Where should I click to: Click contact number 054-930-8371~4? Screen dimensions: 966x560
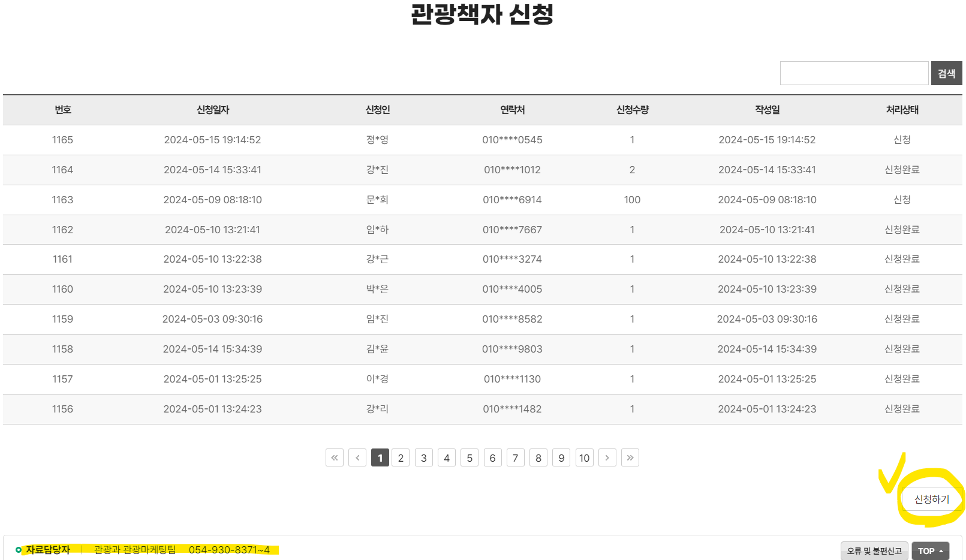point(229,550)
